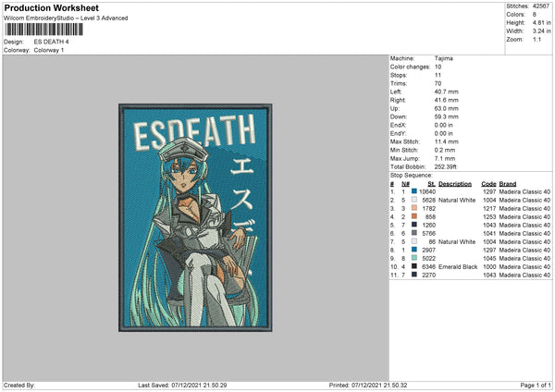Click the Total Bobbin value '252.39ft'
The height and width of the screenshot is (392, 555).
pos(445,166)
